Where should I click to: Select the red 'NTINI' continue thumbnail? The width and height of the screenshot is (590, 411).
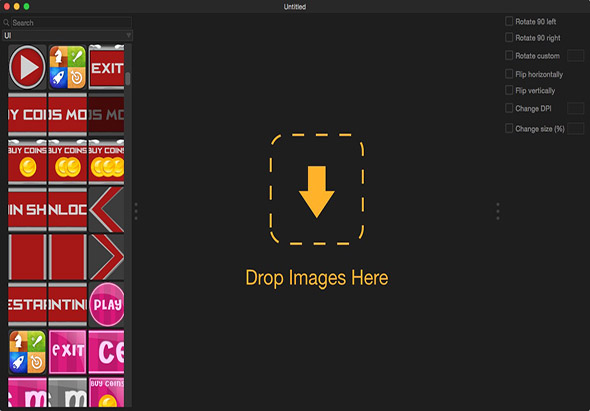(67, 304)
